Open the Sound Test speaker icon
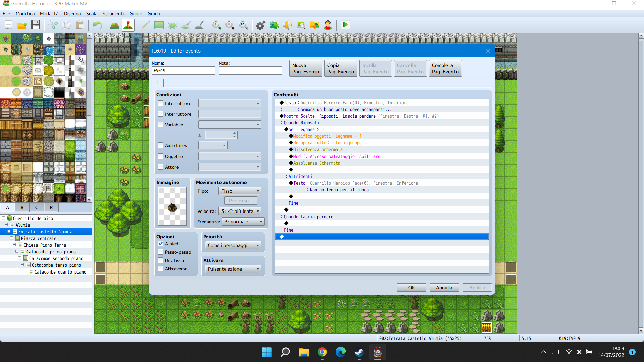The width and height of the screenshot is (644, 362). click(x=287, y=25)
